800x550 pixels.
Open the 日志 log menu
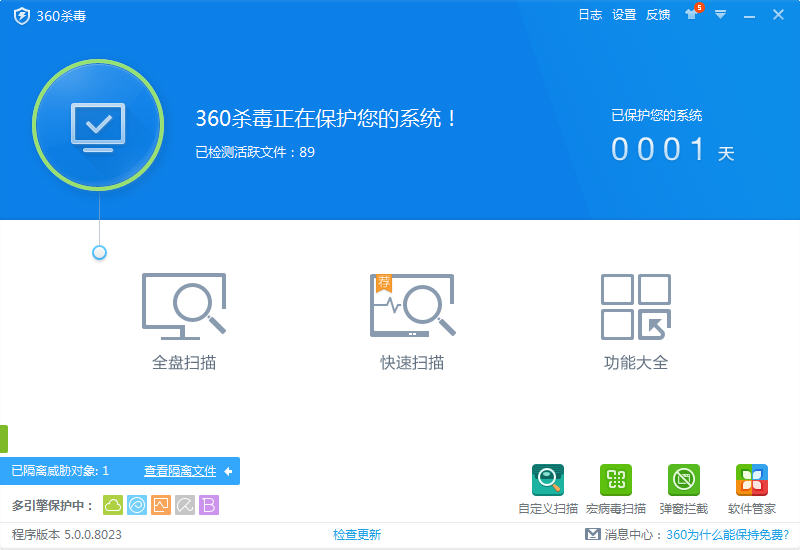590,15
